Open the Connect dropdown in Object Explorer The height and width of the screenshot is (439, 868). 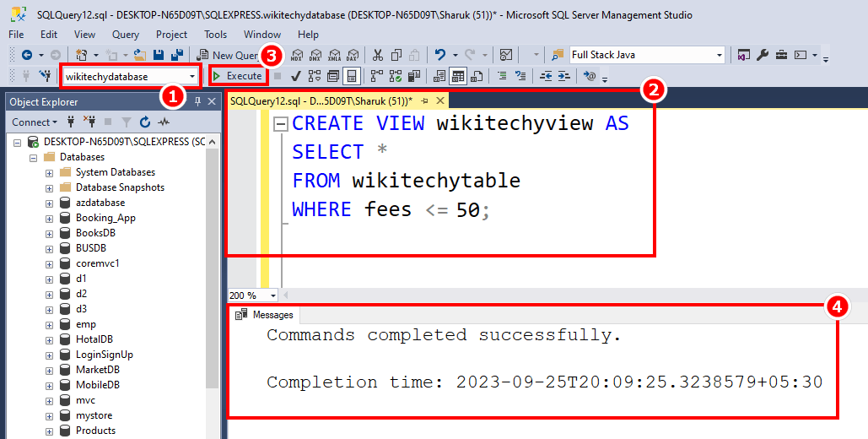tap(35, 122)
